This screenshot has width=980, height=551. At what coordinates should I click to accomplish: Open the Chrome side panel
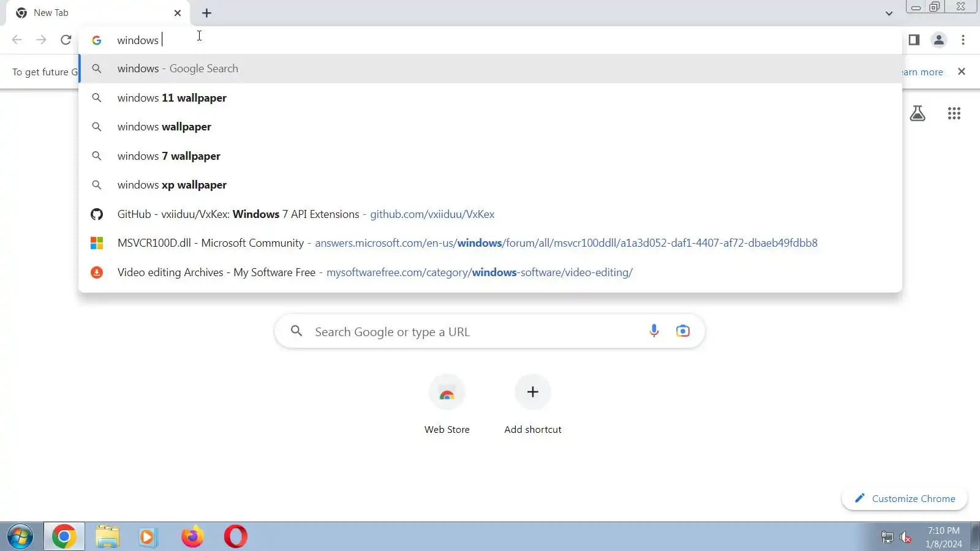[914, 40]
